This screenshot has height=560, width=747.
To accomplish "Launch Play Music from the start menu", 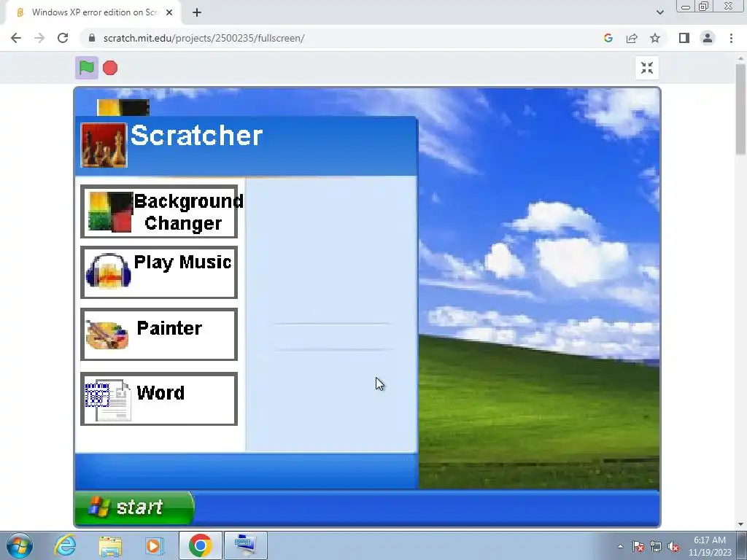I will [x=159, y=273].
